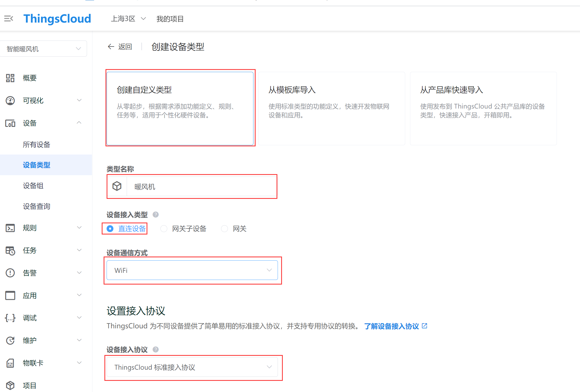Viewport: 580px width, 392px height.
Task: Collapse the 设备 menu chevron
Action: [x=79, y=123]
